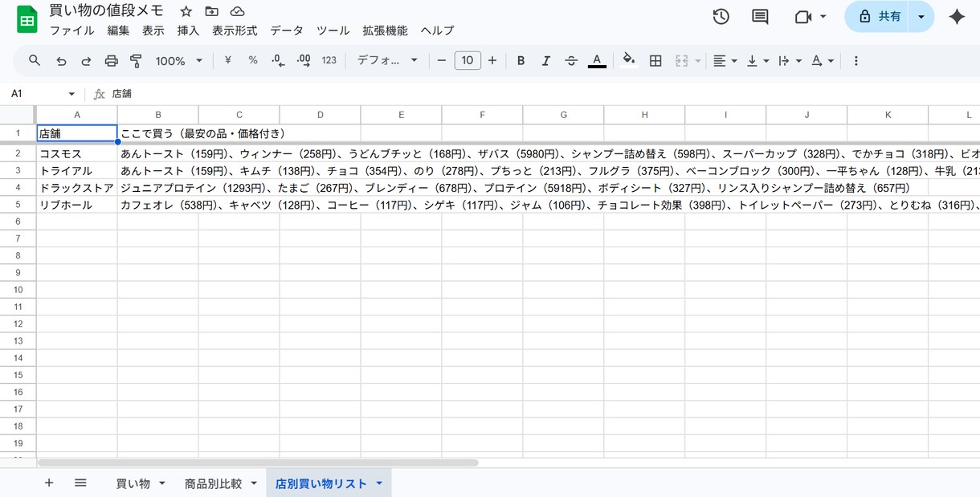Open the Gemini sparkle icon

click(x=957, y=17)
